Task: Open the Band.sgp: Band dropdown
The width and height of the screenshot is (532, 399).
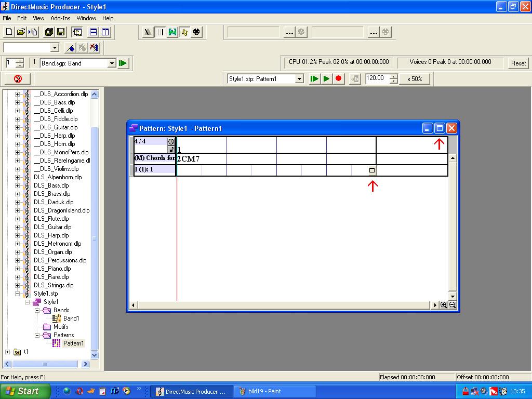Action: [x=111, y=63]
